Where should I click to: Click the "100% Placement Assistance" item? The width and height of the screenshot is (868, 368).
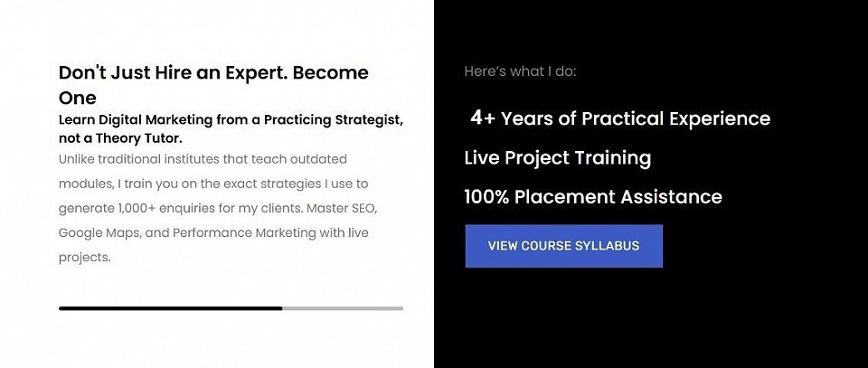[593, 197]
